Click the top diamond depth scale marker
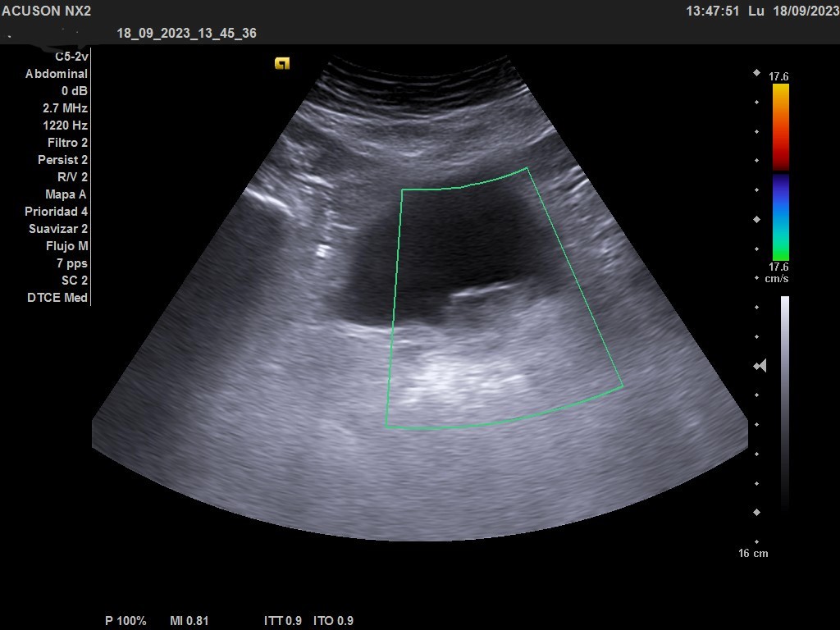 click(x=756, y=73)
